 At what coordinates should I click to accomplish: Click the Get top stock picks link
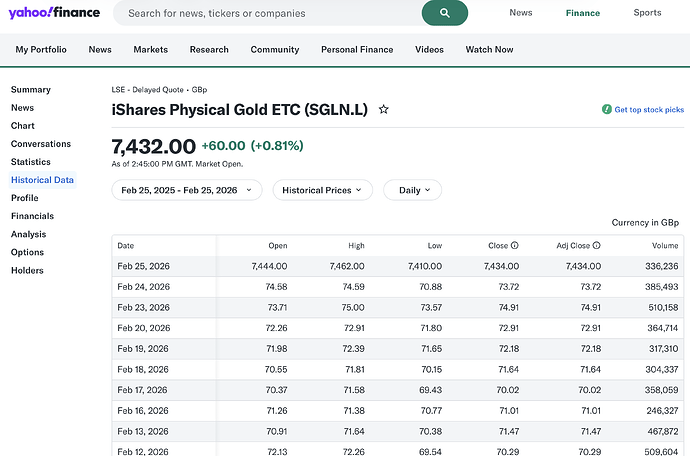(x=649, y=109)
